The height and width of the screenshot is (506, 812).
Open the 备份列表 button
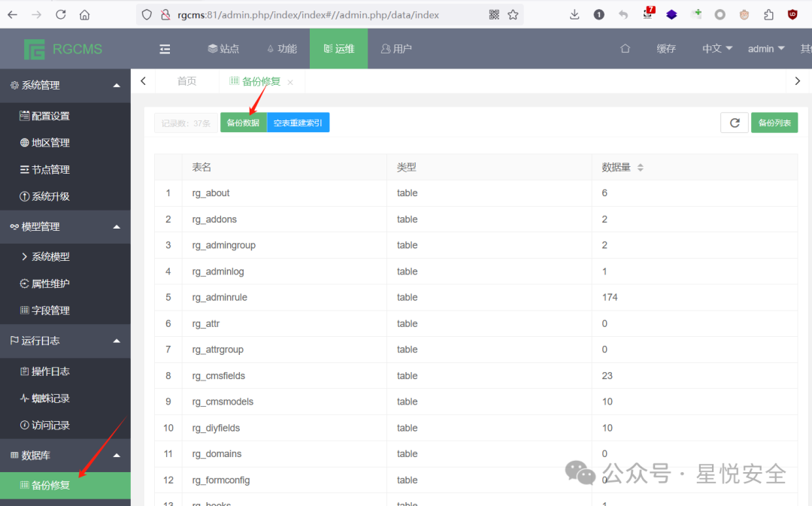pyautogui.click(x=774, y=123)
